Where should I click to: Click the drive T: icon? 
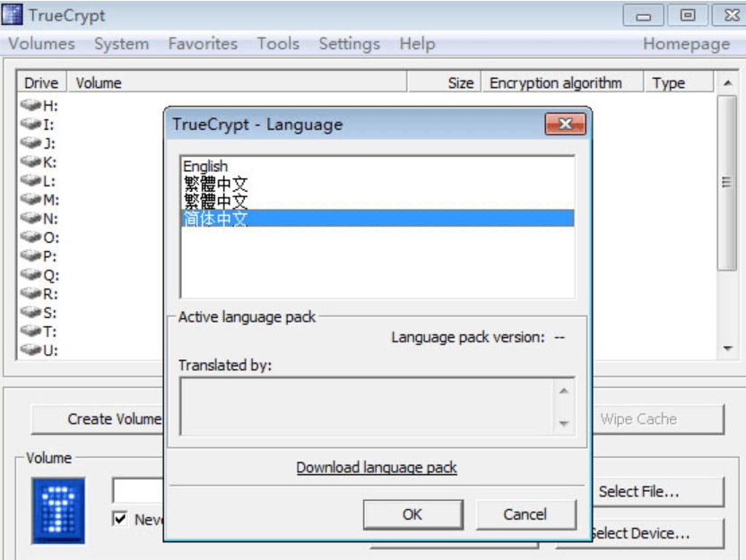point(30,332)
